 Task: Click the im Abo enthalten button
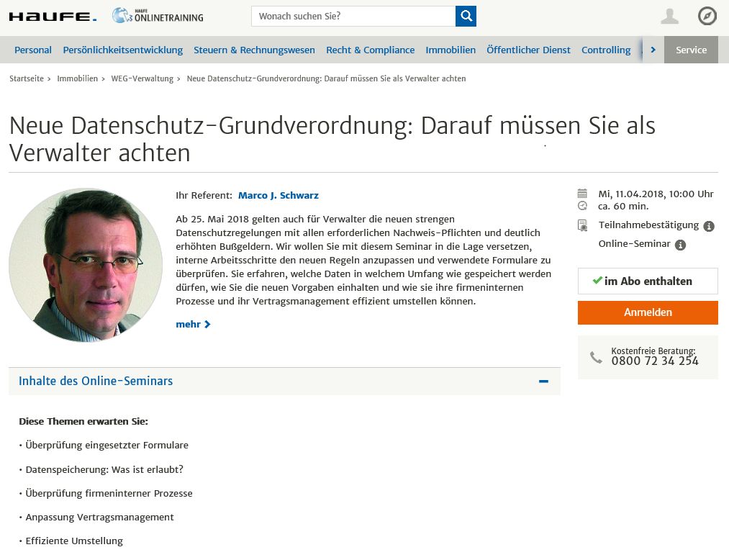pos(648,281)
